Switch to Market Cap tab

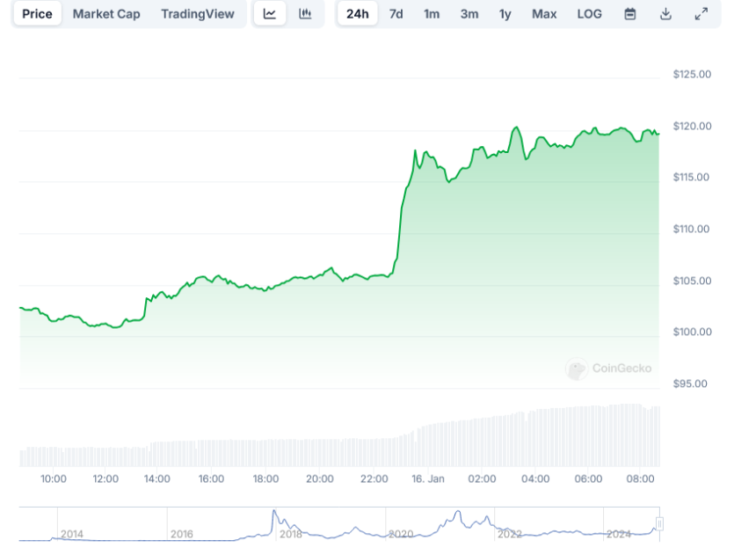tap(106, 14)
